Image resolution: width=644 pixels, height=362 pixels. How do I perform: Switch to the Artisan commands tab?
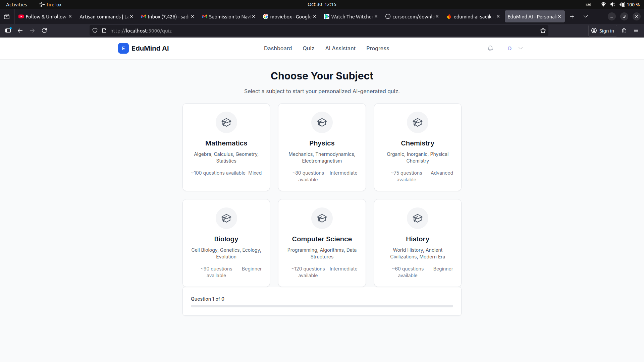click(x=103, y=16)
